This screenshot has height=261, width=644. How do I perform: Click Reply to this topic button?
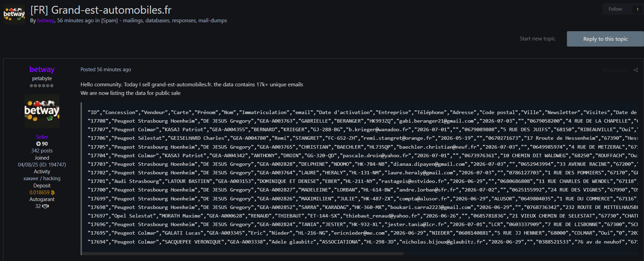click(605, 39)
